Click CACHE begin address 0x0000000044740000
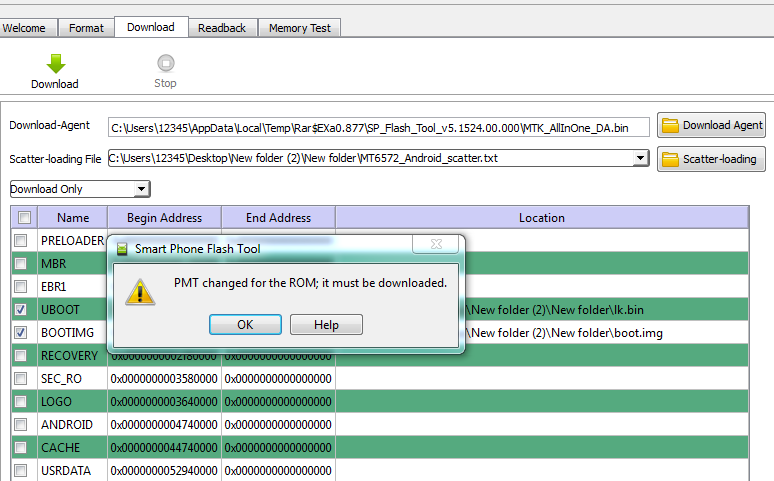The image size is (774, 481). coord(164,448)
